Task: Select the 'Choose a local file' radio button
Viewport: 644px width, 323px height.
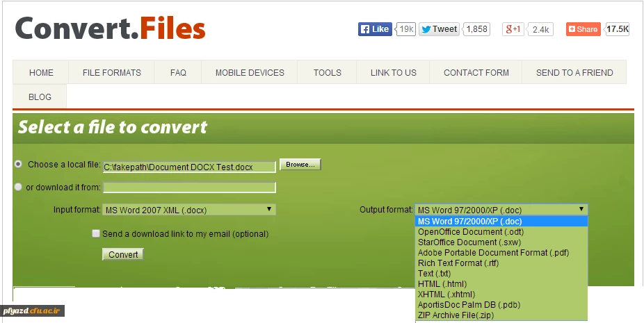Action: pos(18,165)
